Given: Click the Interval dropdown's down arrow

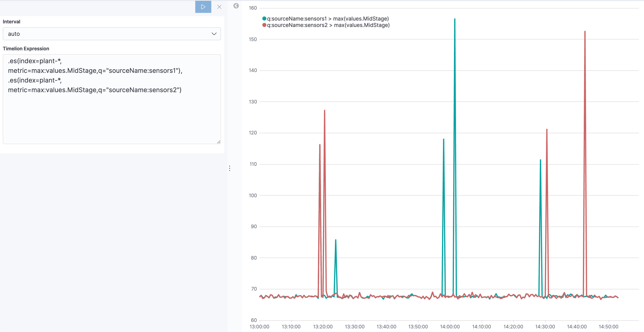Looking at the screenshot, I should point(214,34).
